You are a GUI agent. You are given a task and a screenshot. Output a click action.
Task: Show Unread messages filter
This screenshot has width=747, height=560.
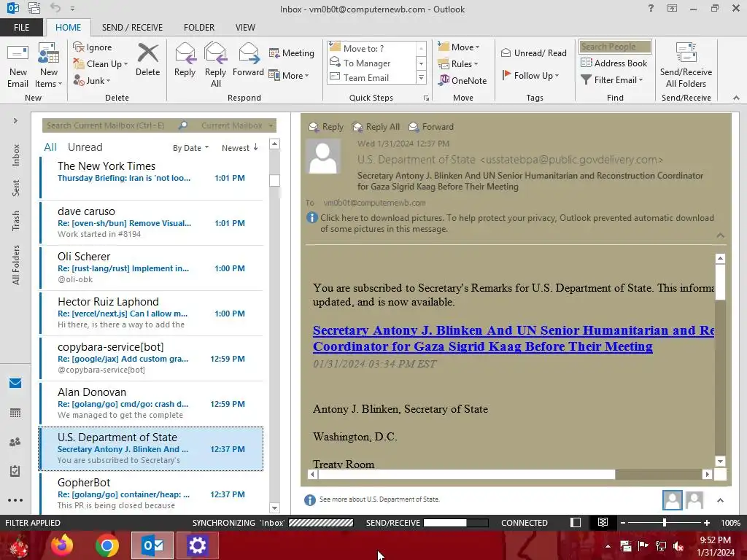coord(85,147)
